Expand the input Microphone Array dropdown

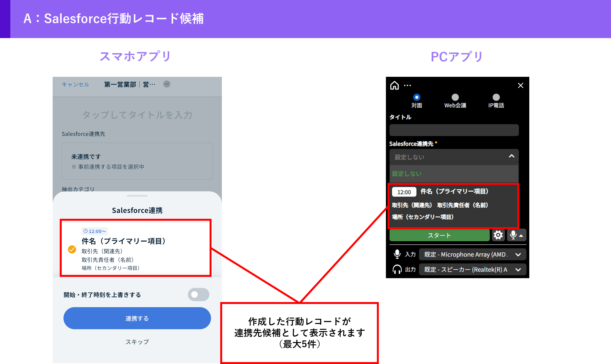[x=518, y=255]
